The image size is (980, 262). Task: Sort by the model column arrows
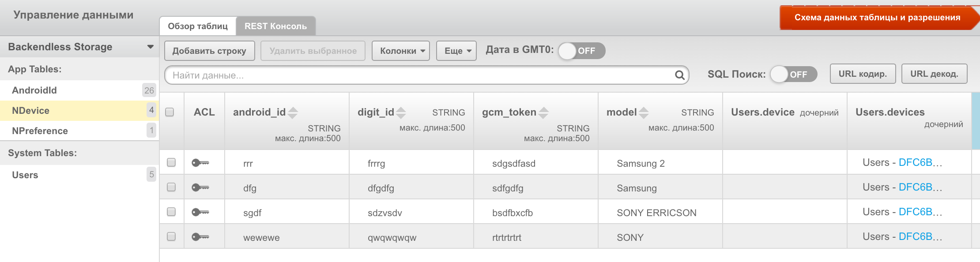(644, 113)
